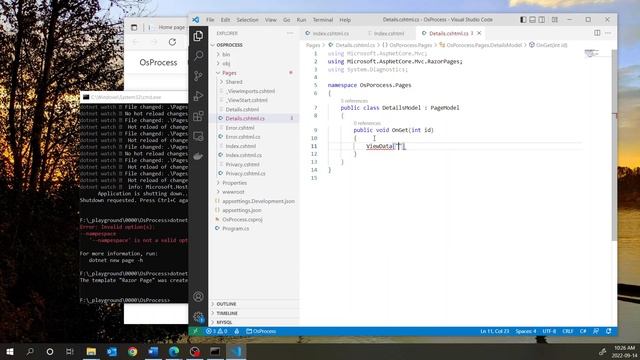The height and width of the screenshot is (360, 640).
Task: Click the Visual Studio Code logo icon
Action: (x=196, y=20)
